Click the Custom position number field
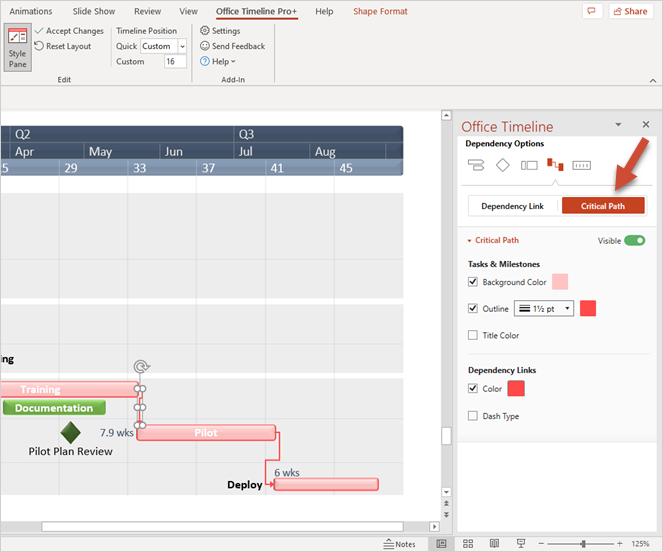The height and width of the screenshot is (552, 663). [x=175, y=62]
